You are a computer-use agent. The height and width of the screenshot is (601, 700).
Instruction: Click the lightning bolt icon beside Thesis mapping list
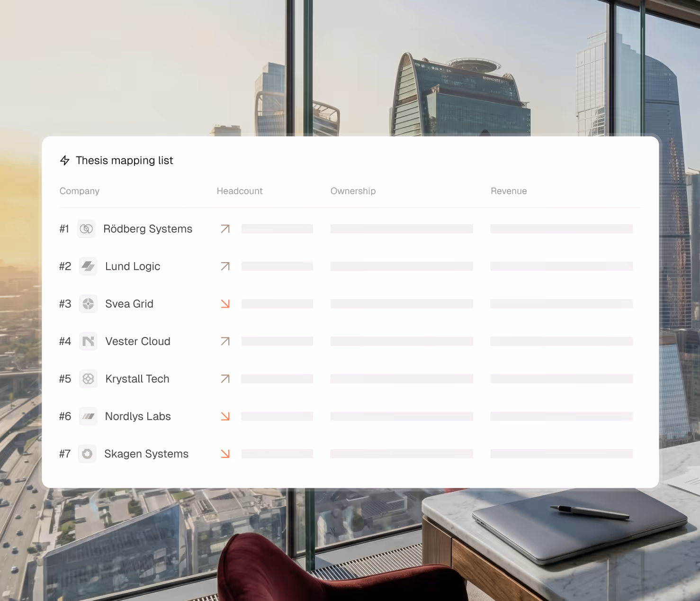(x=65, y=161)
